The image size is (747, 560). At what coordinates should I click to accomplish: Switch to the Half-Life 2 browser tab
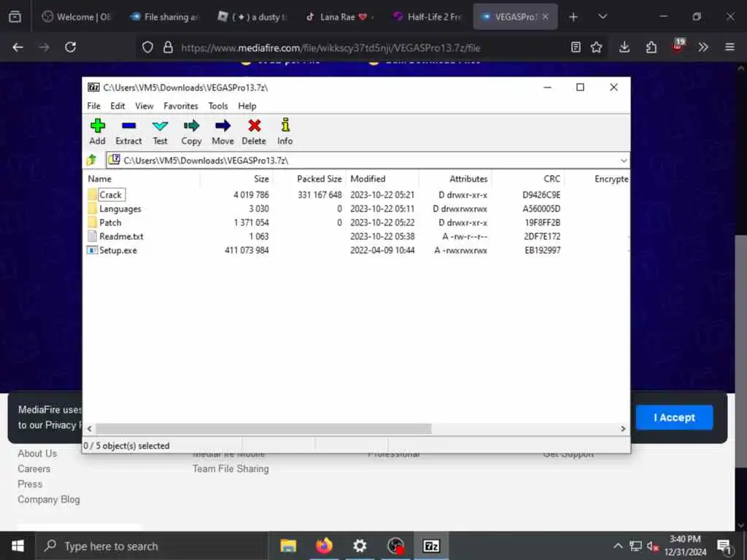point(427,17)
